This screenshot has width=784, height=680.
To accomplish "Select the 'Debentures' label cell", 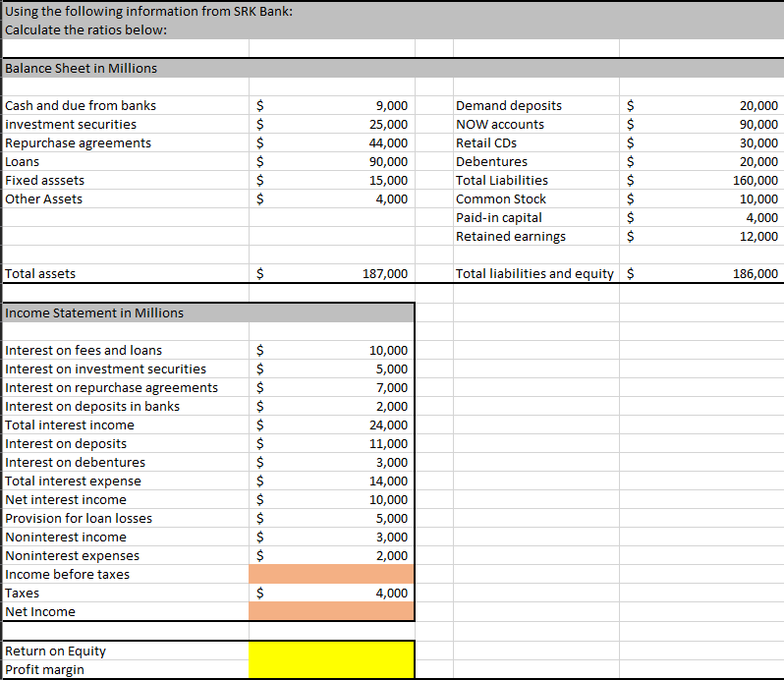I will pyautogui.click(x=536, y=161).
